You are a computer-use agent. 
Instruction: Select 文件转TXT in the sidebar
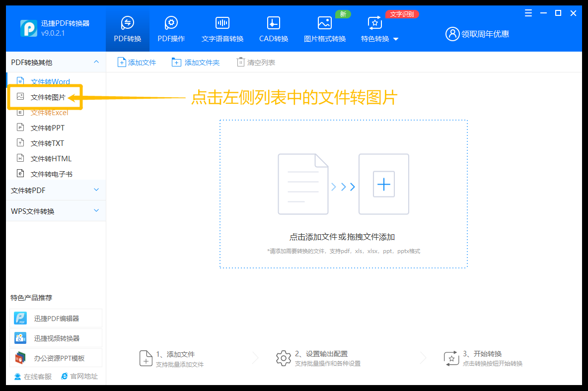(47, 143)
